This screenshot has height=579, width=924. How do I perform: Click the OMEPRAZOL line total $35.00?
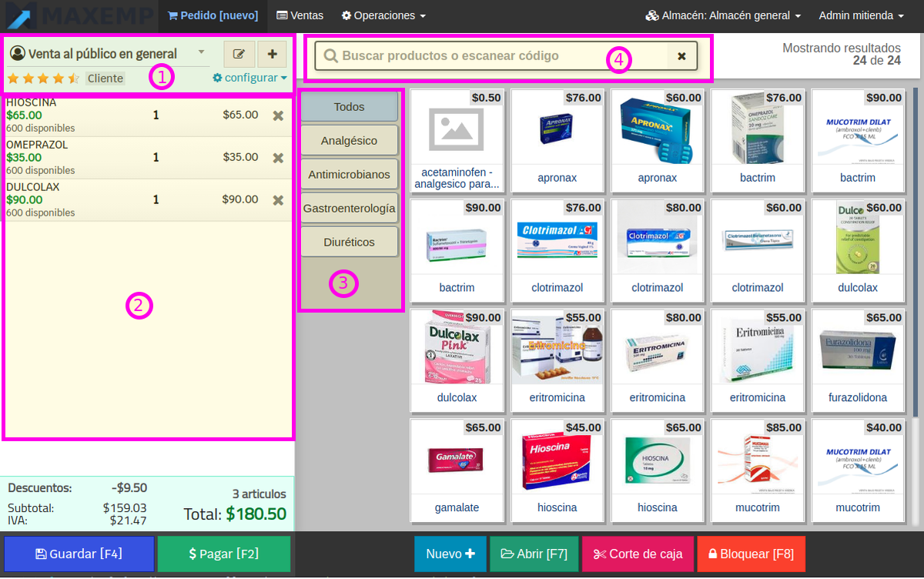pyautogui.click(x=241, y=157)
